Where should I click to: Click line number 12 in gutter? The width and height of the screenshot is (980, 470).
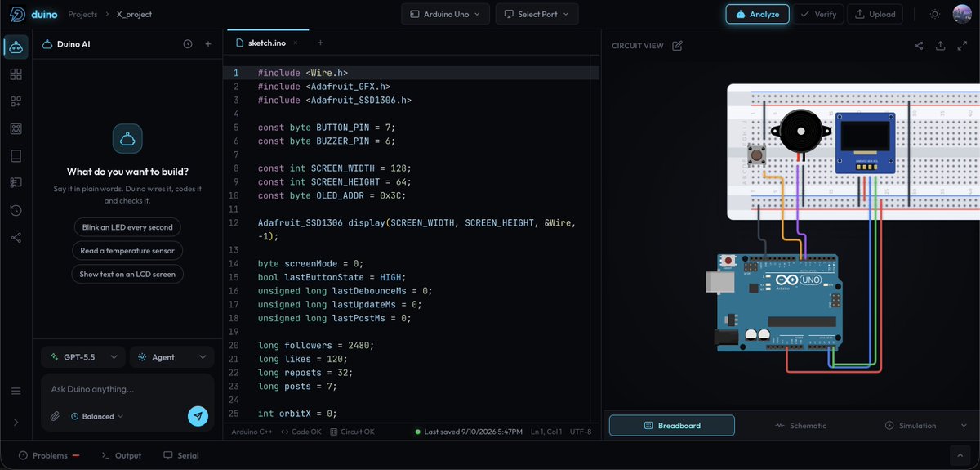[x=234, y=222]
